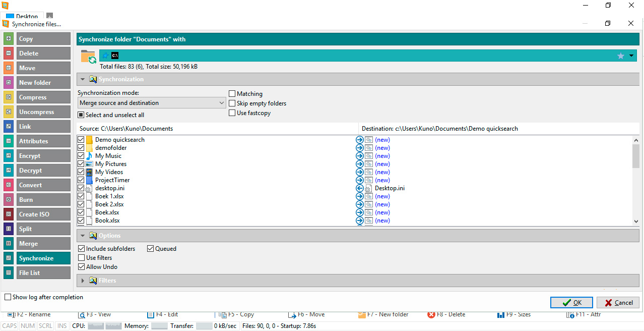Uncheck the My Music folder item
Image resolution: width=644 pixels, height=331 pixels.
coord(81,156)
